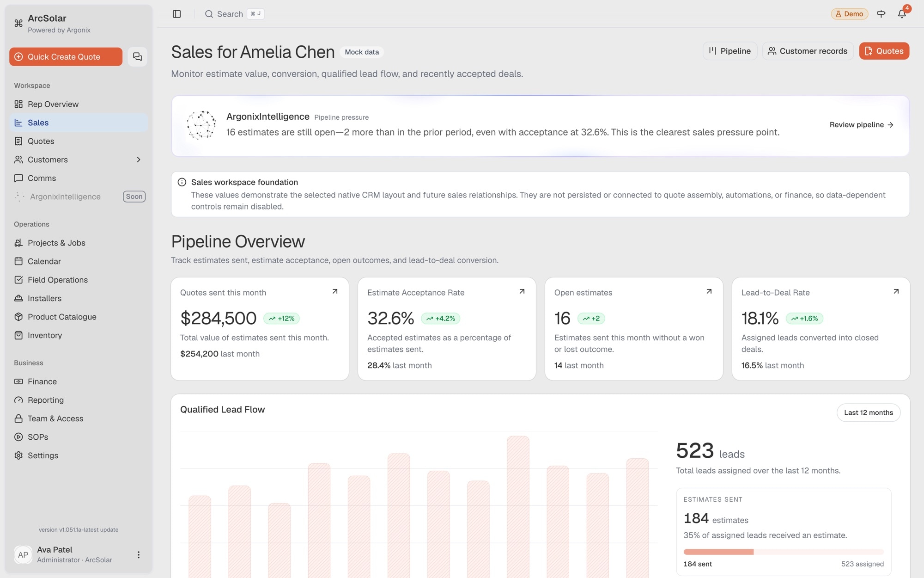
Task: Open Settings in the sidebar
Action: click(x=79, y=455)
